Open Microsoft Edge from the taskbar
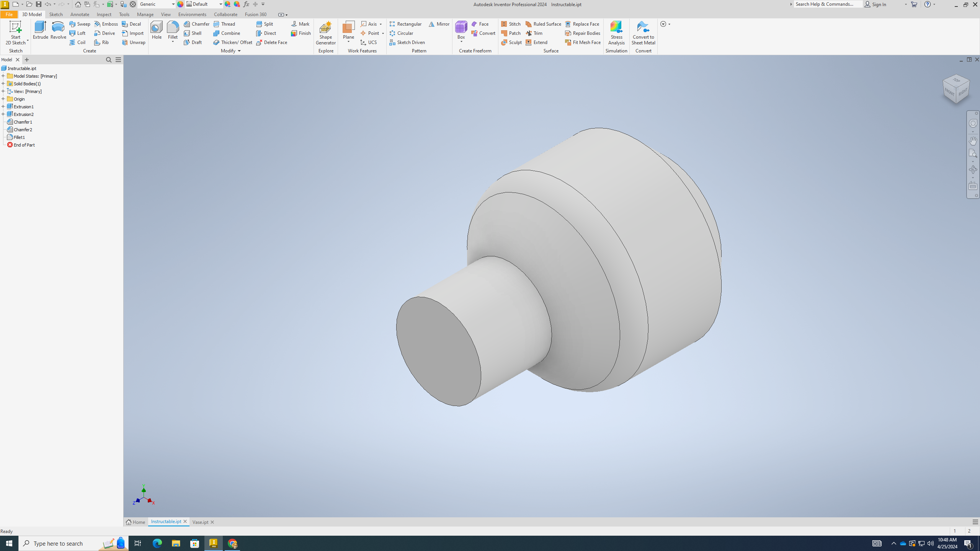980x551 pixels. 157,543
